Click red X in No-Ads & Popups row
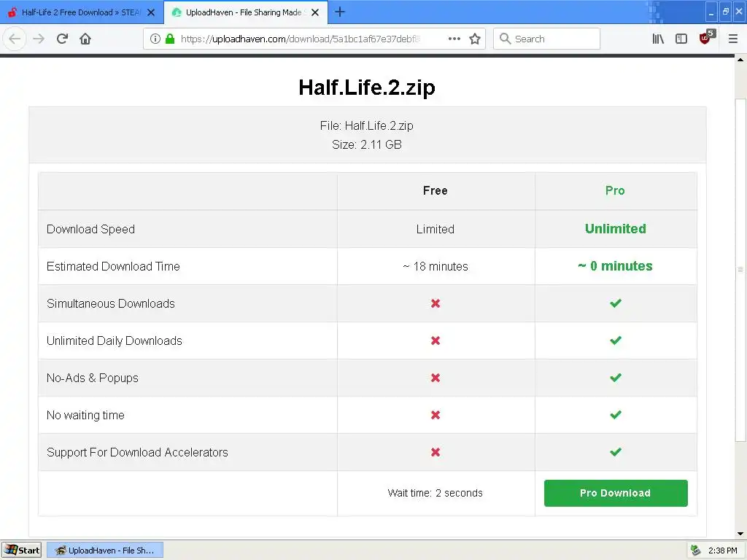Viewport: 747px width, 560px height. [x=435, y=378]
